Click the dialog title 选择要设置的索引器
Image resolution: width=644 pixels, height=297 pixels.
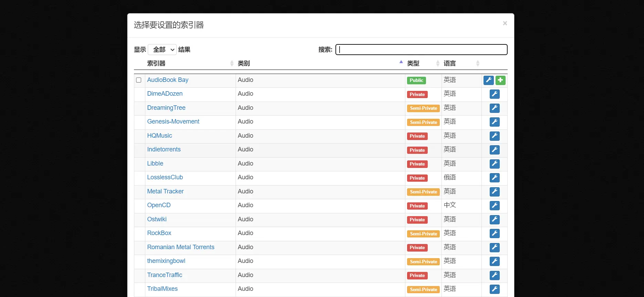click(x=169, y=25)
